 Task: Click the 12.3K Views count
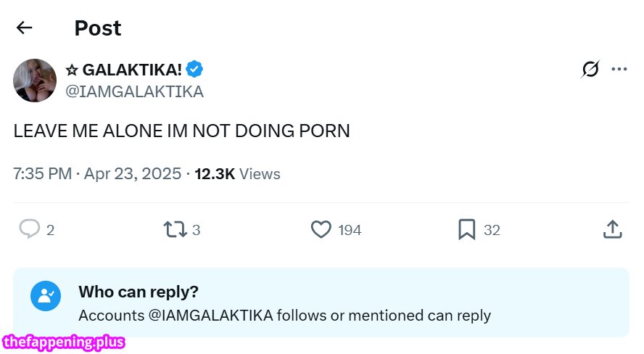237,174
